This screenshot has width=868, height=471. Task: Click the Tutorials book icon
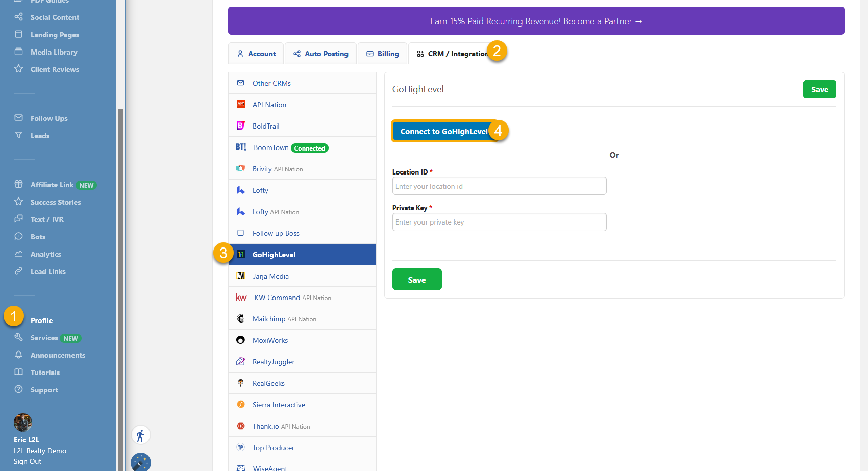pos(19,372)
